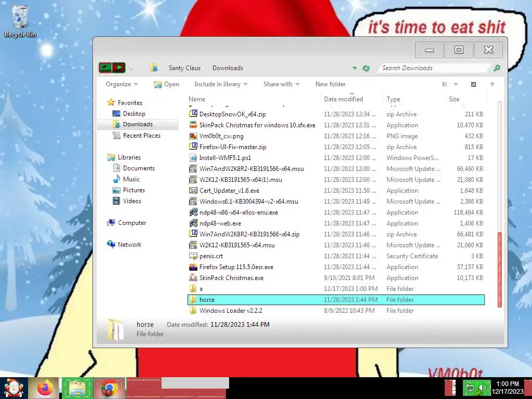
Task: Select Firefox-UI-Fix-master.zip icon
Action: click(x=193, y=147)
